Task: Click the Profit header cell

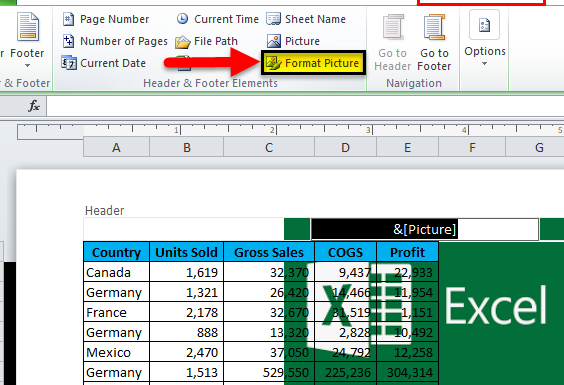Action: pos(407,252)
